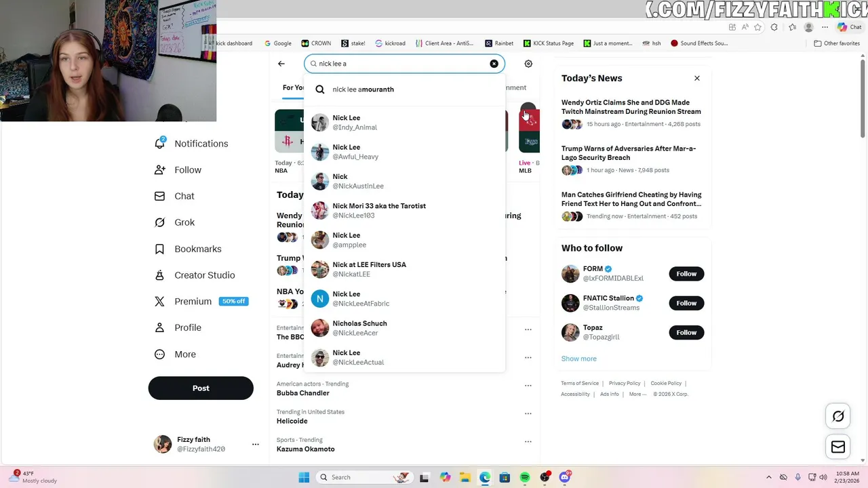Screen dimensions: 868x488
Task: Open Windows Start menu
Action: point(304,477)
